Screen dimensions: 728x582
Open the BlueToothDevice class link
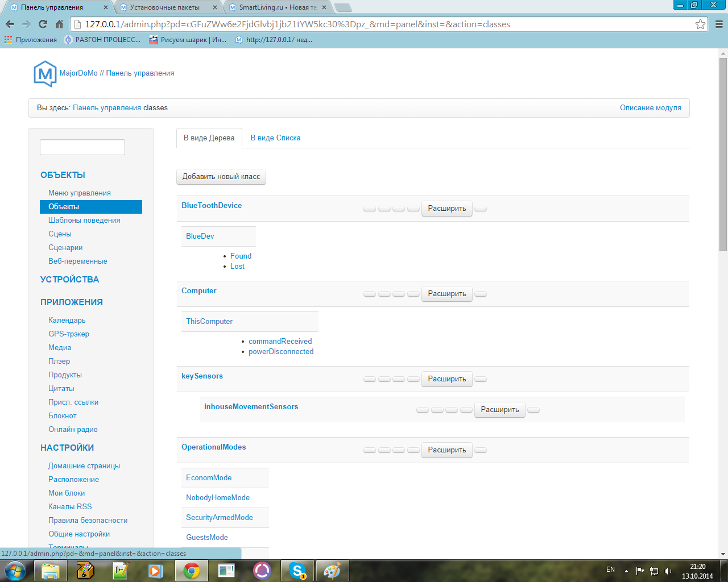pyautogui.click(x=212, y=206)
